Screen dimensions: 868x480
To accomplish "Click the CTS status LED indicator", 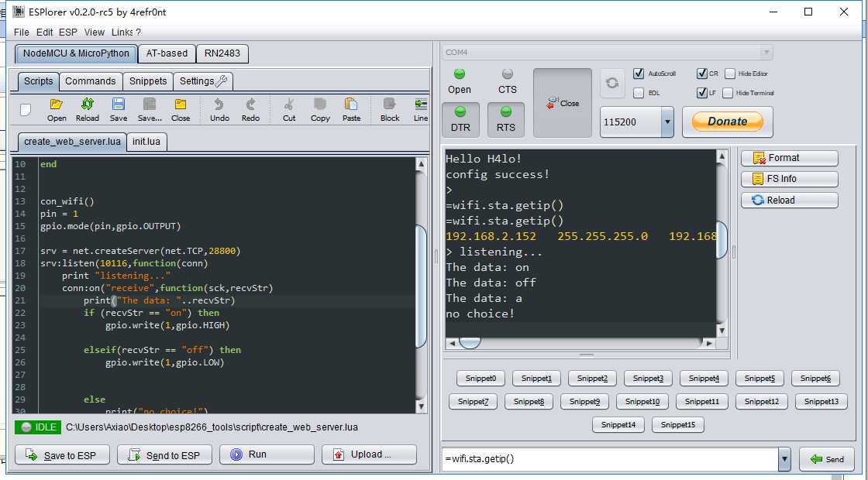I will click(507, 74).
